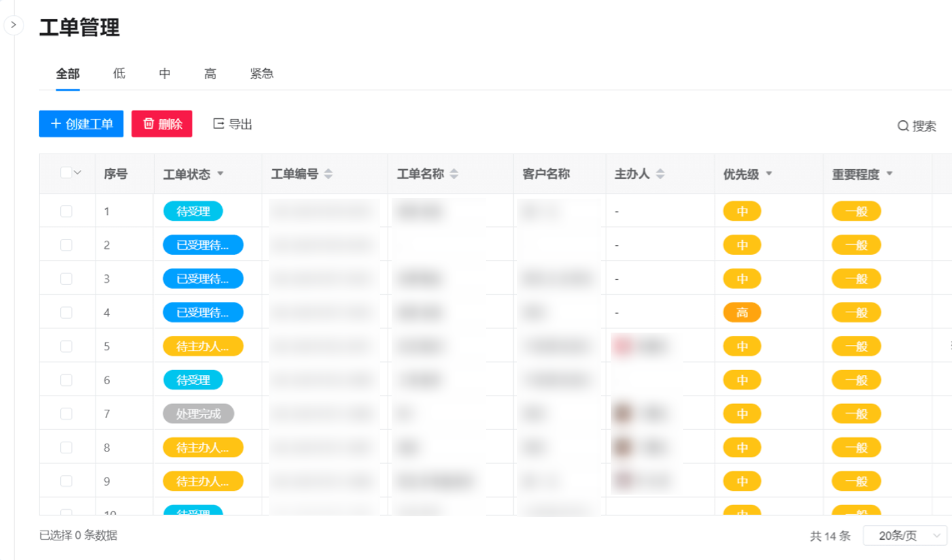This screenshot has width=952, height=560.
Task: Click the 导出 export button
Action: coord(233,124)
